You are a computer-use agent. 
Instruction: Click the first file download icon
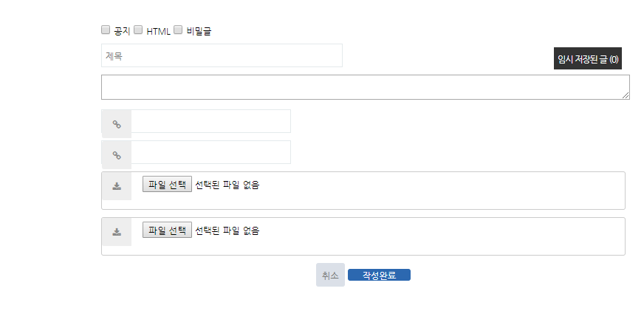pyautogui.click(x=117, y=186)
